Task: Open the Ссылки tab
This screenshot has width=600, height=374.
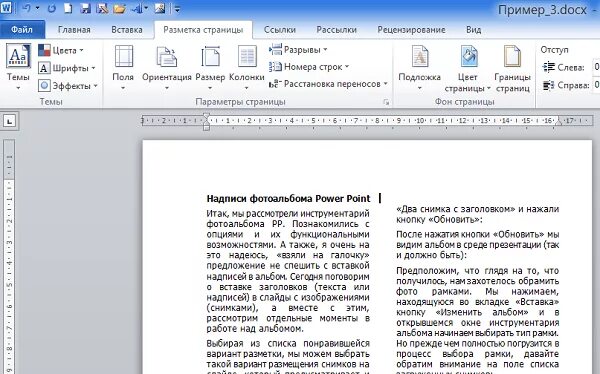Action: [x=280, y=29]
